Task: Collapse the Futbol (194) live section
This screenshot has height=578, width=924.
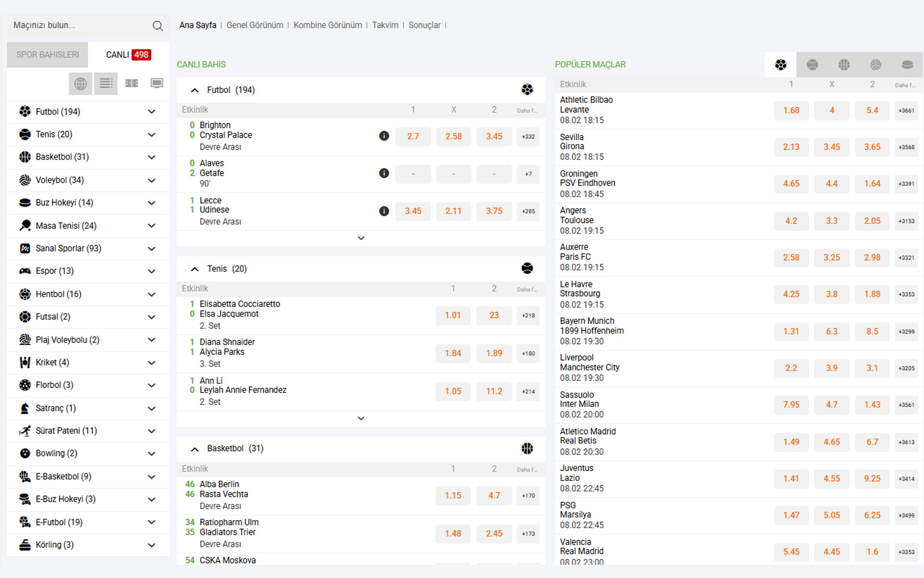Action: pyautogui.click(x=195, y=90)
